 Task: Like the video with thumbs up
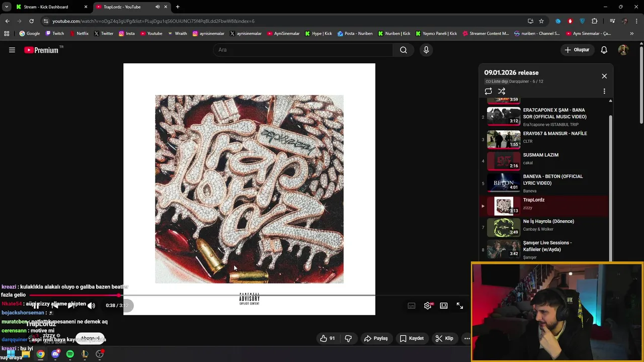pos(328,338)
